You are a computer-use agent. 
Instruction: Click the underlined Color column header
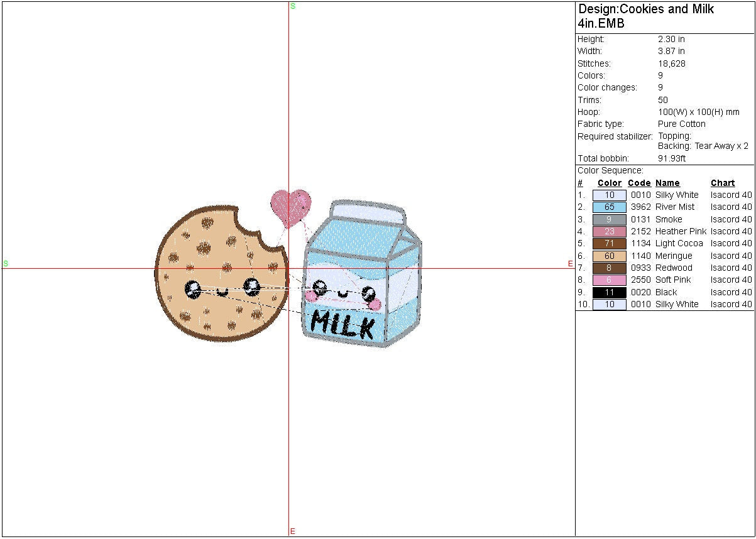click(x=609, y=183)
